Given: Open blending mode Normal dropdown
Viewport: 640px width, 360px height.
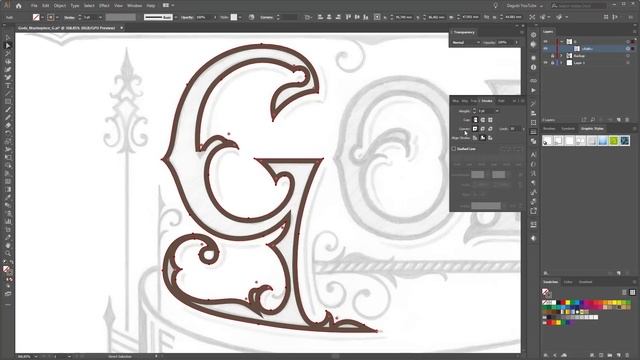Looking at the screenshot, I should [x=466, y=42].
